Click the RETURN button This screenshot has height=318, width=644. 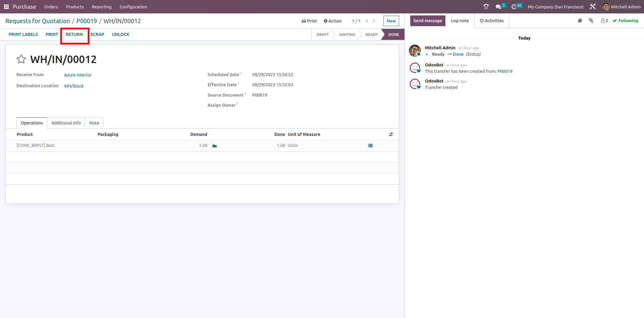click(74, 35)
